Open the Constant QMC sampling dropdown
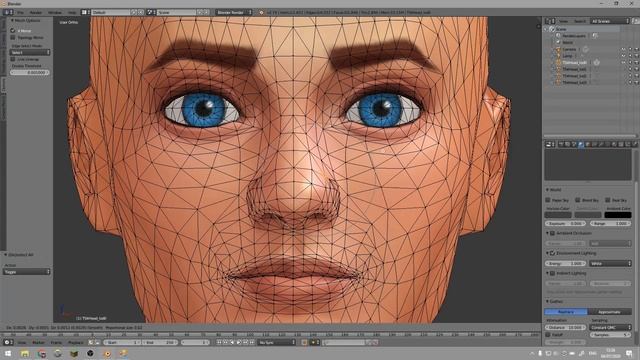The height and width of the screenshot is (360, 640). coord(610,327)
